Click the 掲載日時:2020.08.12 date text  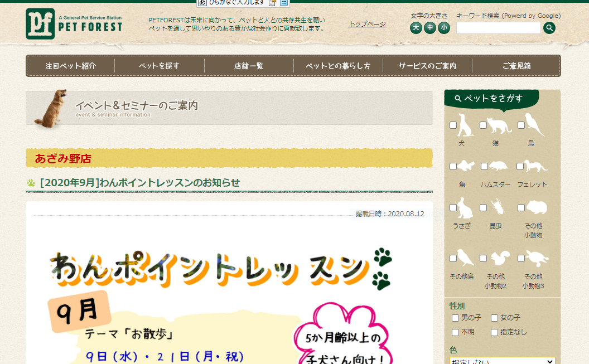[x=389, y=213]
